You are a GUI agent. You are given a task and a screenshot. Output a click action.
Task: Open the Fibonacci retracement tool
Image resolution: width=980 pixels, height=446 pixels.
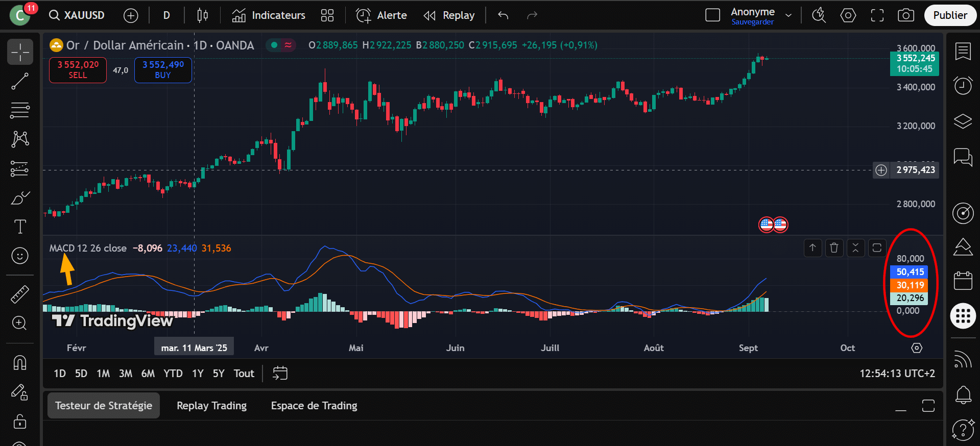pos(20,110)
